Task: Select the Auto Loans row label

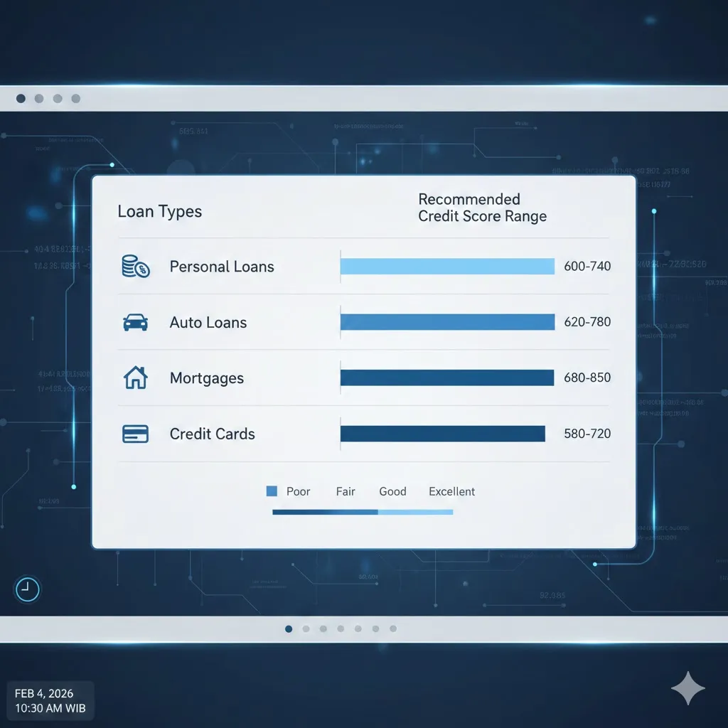Action: [208, 323]
